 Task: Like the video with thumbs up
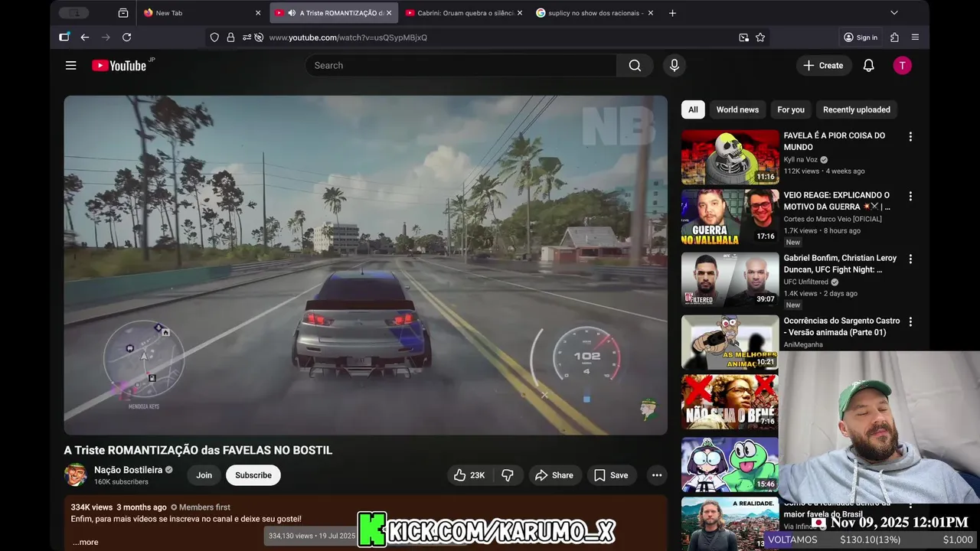(x=469, y=475)
